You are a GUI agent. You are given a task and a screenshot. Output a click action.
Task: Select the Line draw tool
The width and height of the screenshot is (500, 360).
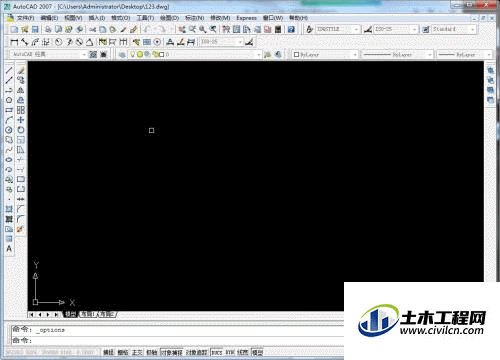(x=9, y=70)
